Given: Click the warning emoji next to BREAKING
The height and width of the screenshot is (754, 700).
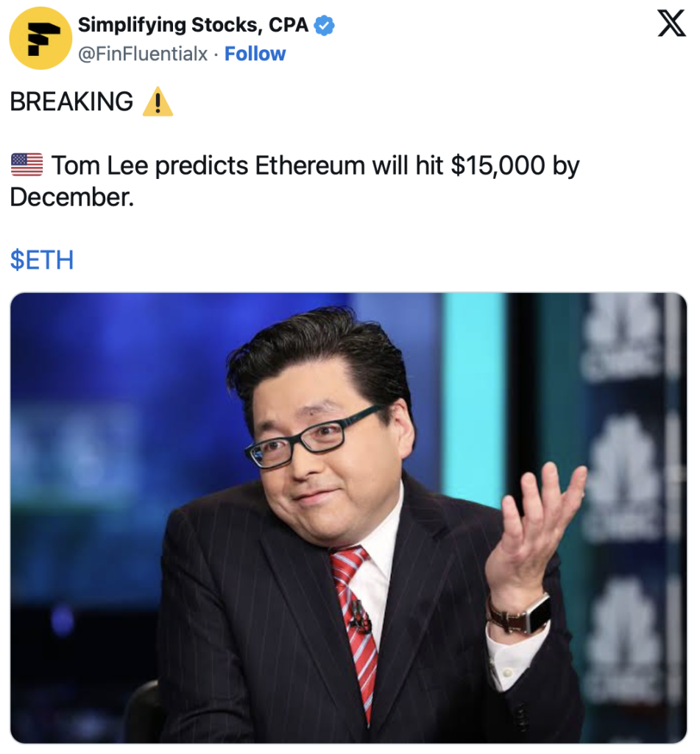Looking at the screenshot, I should pos(158,102).
